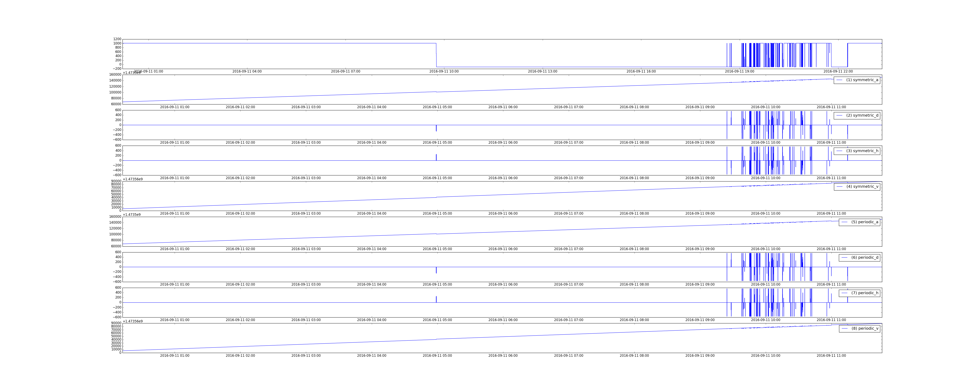Select 09:00 tick label below periodic_d plot

(x=700, y=285)
